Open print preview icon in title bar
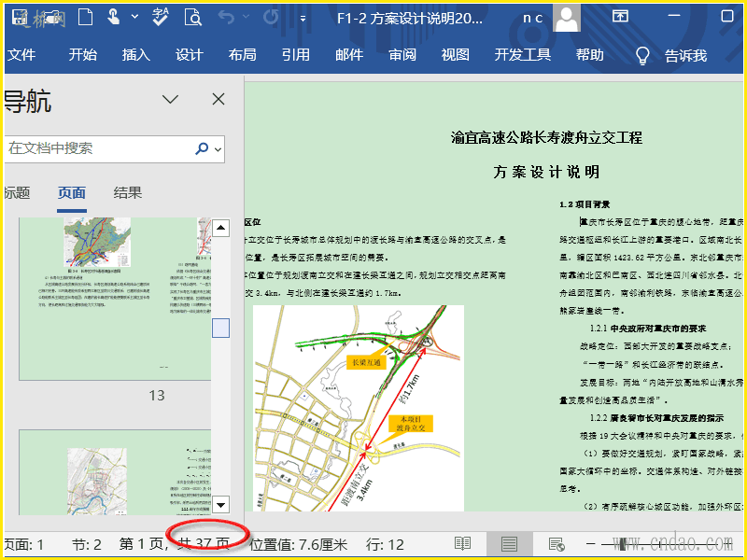 [x=193, y=17]
